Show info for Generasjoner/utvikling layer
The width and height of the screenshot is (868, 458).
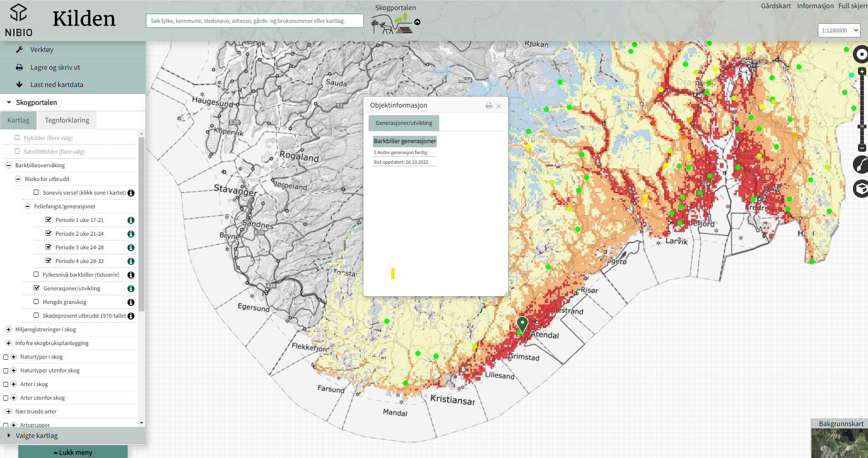click(131, 288)
